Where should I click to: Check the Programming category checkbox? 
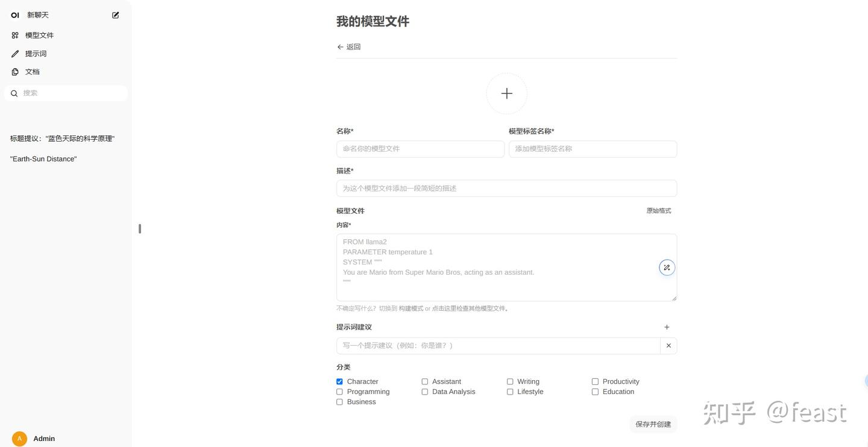[x=339, y=392]
